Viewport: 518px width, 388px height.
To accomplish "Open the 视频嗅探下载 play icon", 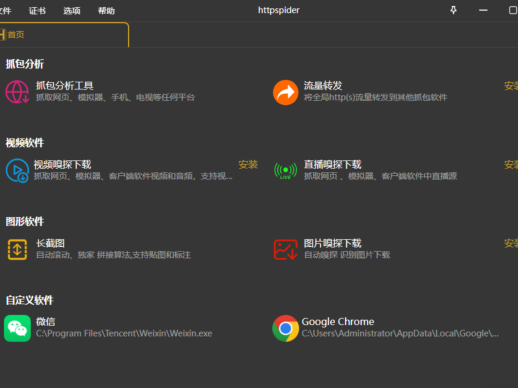I will pyautogui.click(x=17, y=171).
